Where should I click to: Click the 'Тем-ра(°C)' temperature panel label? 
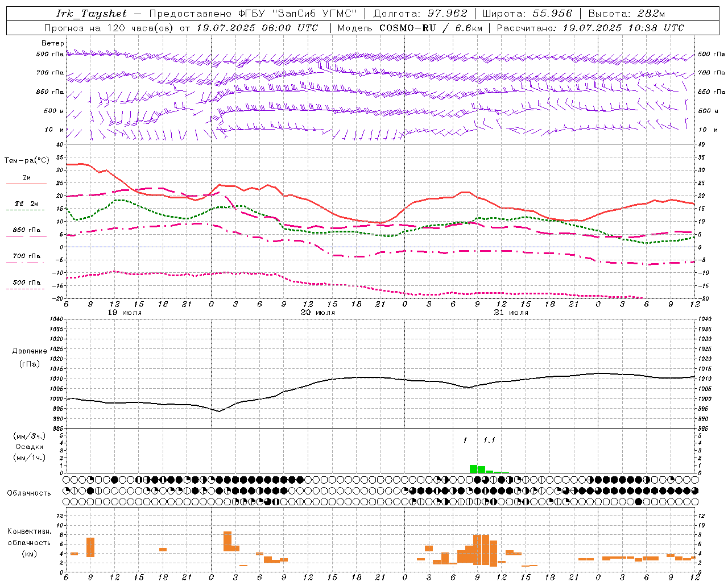click(27, 161)
